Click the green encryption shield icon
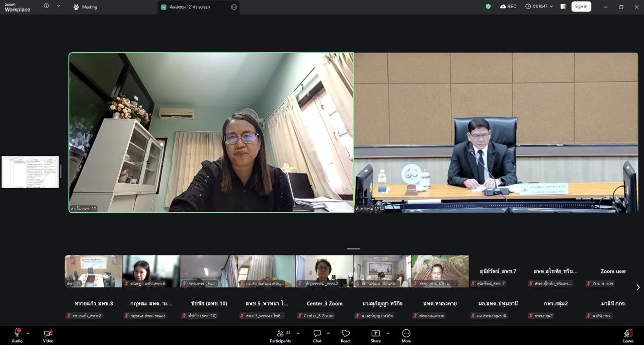The width and height of the screenshot is (644, 345). click(x=488, y=7)
